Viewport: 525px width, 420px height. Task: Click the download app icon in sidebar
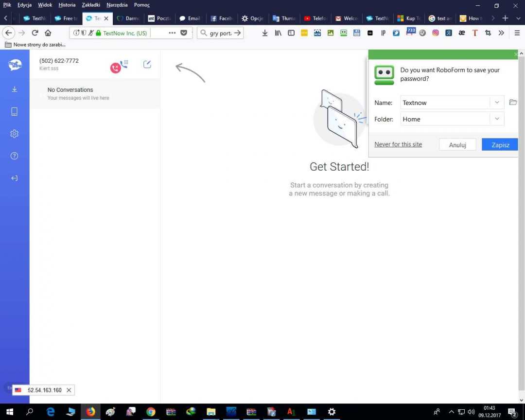pos(14,89)
